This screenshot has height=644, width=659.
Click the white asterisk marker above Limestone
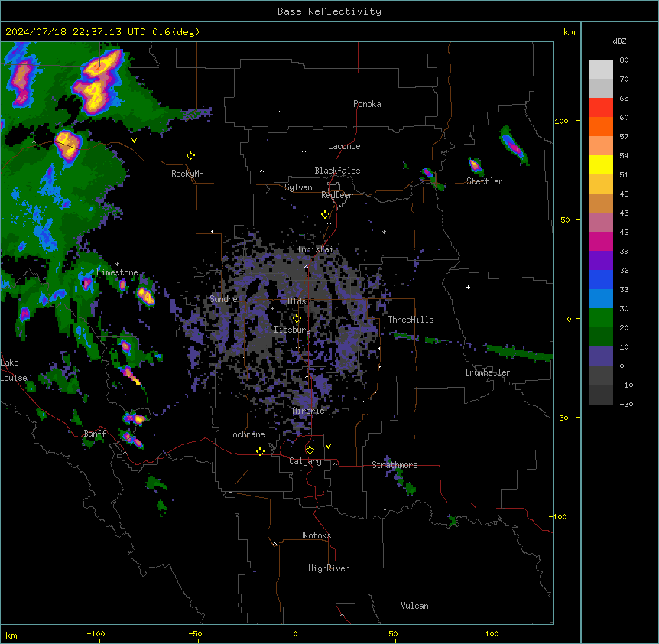click(117, 265)
